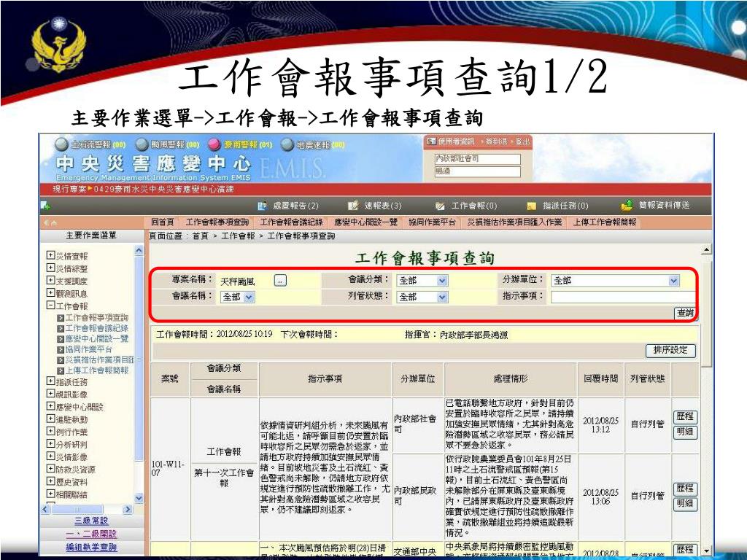The image size is (747, 560).
Task: Click the 三級常設 link
Action: pyautogui.click(x=91, y=521)
